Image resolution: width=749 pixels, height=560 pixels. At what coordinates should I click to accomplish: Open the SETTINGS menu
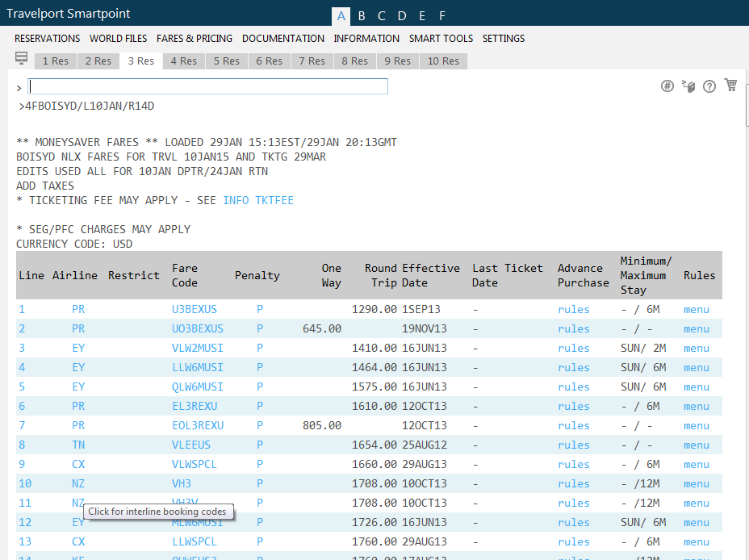click(504, 38)
